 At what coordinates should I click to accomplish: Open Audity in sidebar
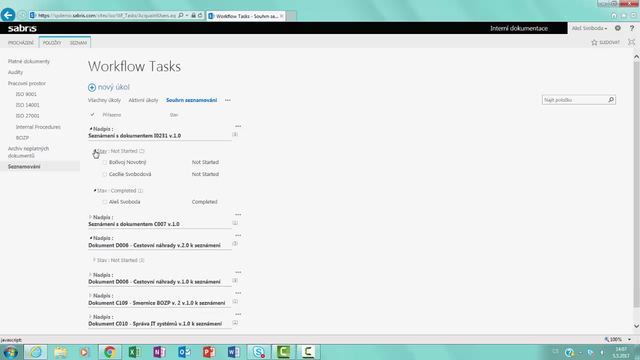[16, 72]
